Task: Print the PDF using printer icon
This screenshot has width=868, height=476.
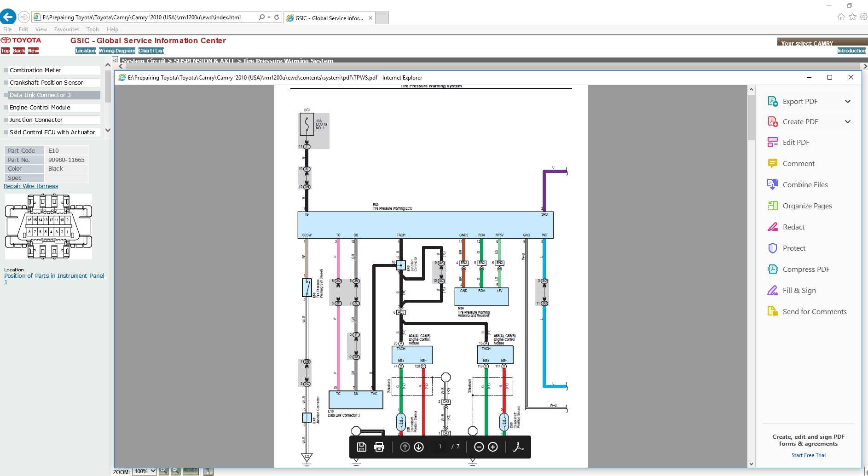Action: (379, 447)
